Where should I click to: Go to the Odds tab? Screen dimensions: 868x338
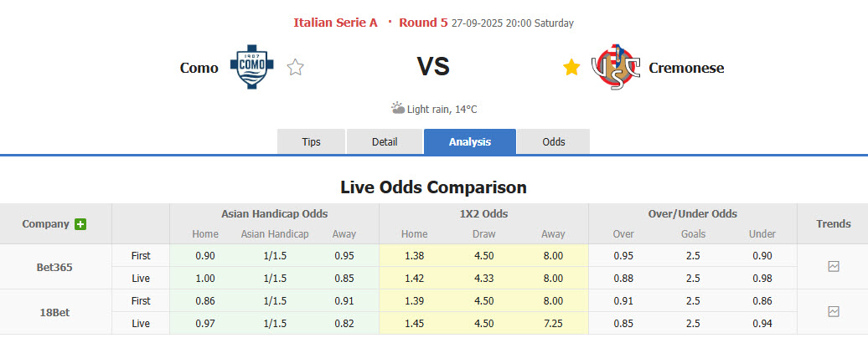click(554, 141)
